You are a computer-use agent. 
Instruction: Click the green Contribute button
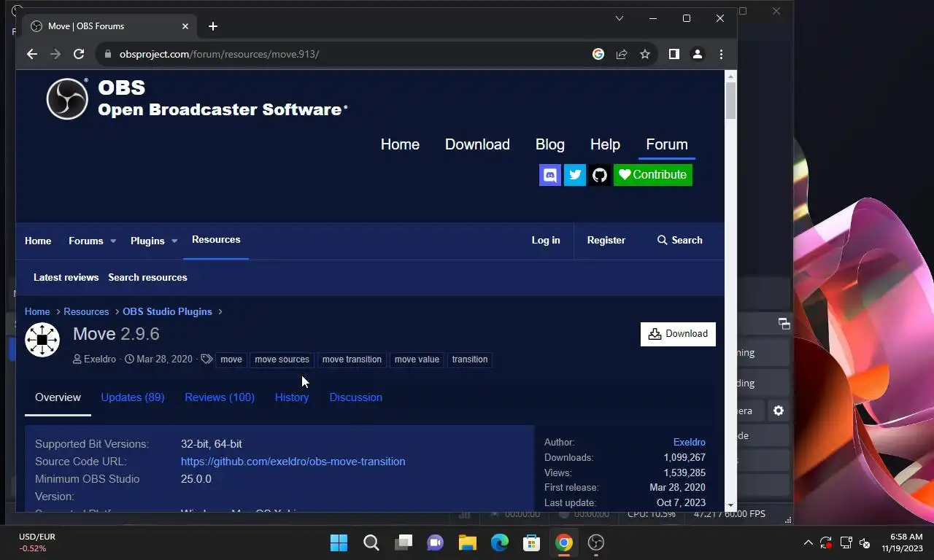[653, 175]
